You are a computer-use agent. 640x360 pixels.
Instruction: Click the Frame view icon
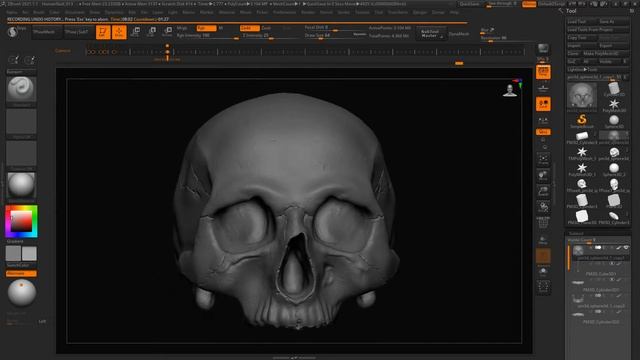(x=543, y=159)
